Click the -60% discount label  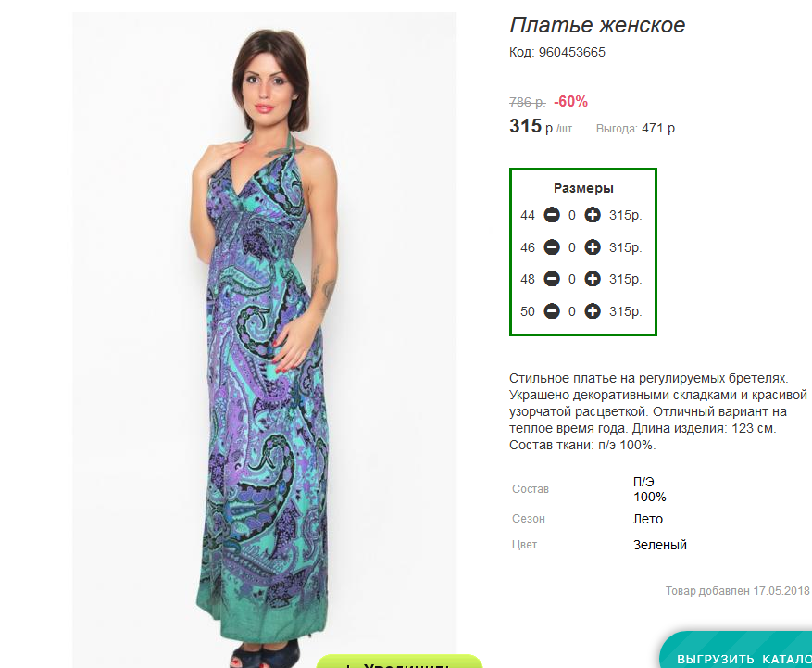click(570, 102)
